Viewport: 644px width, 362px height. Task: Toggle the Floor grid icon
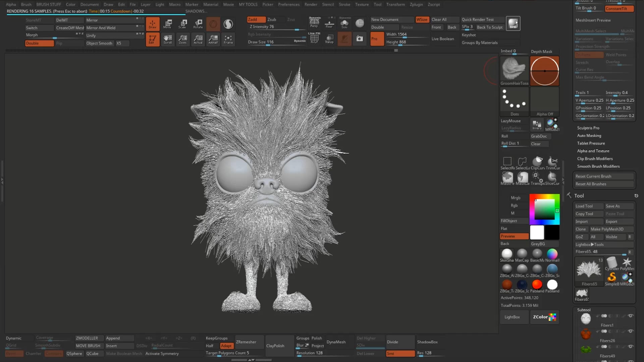[329, 23]
